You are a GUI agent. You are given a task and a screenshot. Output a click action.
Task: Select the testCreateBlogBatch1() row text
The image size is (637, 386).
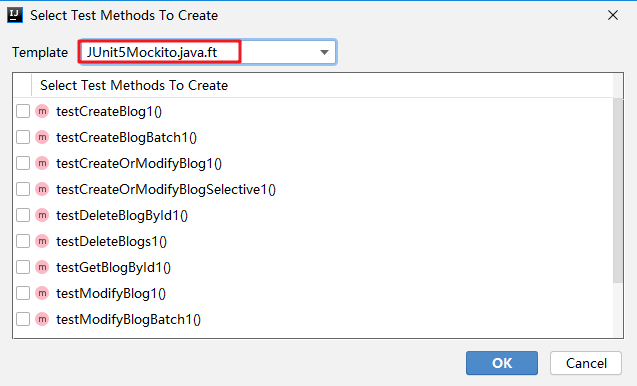[126, 137]
